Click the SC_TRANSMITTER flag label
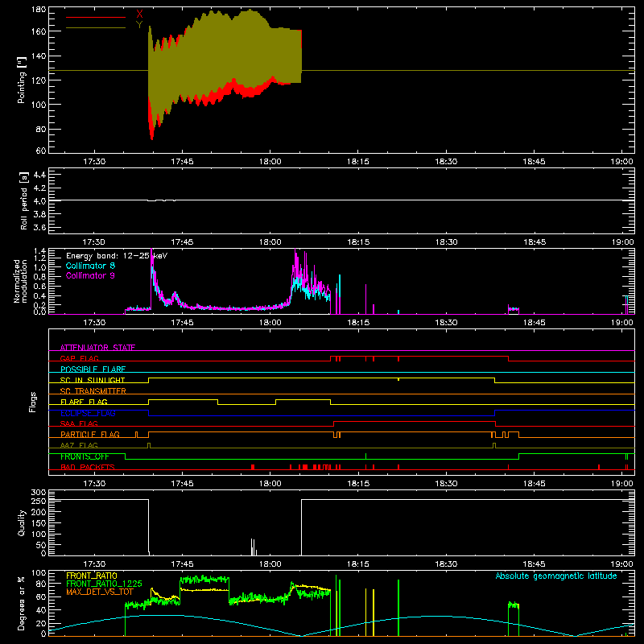 click(93, 391)
